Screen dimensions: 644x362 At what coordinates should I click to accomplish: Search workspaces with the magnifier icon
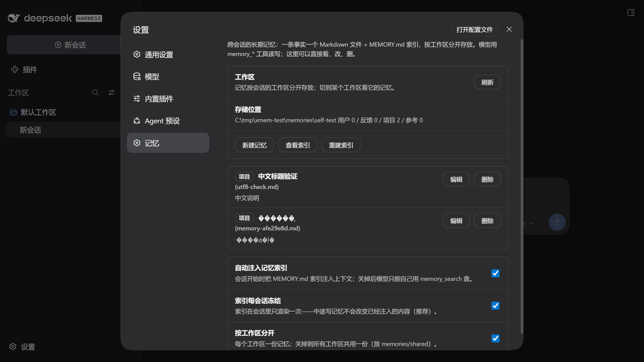pyautogui.click(x=95, y=93)
